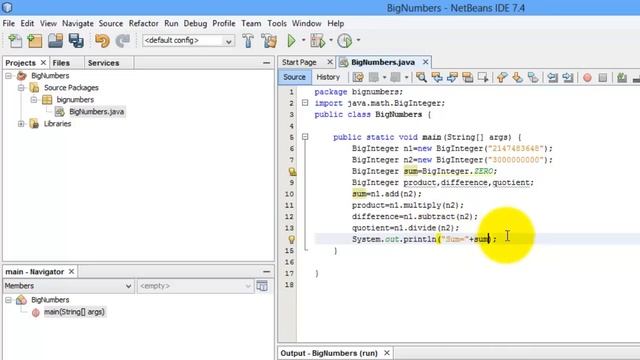Collapse the BigNumbers project node
640x360 pixels.
click(x=9, y=76)
